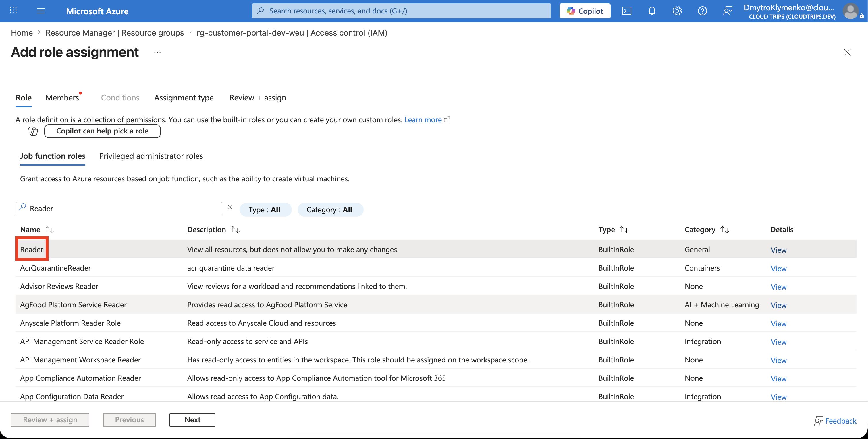Sort by Description column arrows
This screenshot has width=868, height=439.
pos(235,230)
